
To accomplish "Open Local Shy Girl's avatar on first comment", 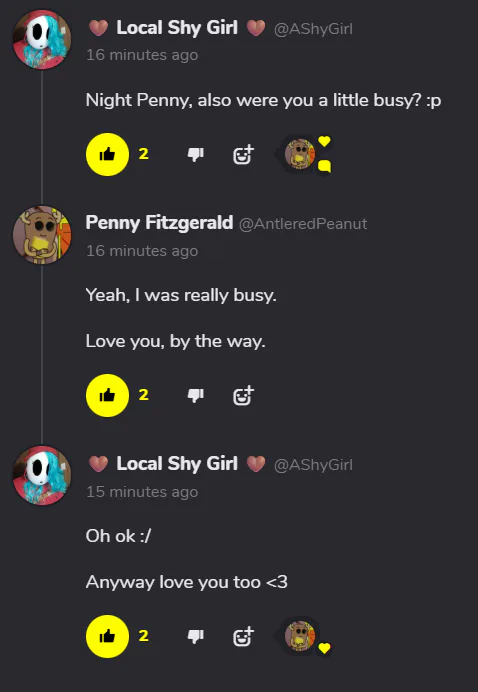I will (x=42, y=40).
